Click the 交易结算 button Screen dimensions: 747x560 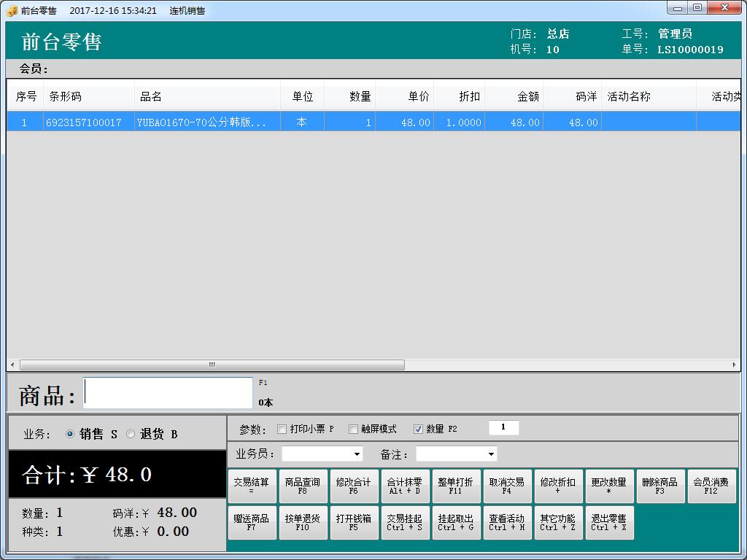click(252, 486)
